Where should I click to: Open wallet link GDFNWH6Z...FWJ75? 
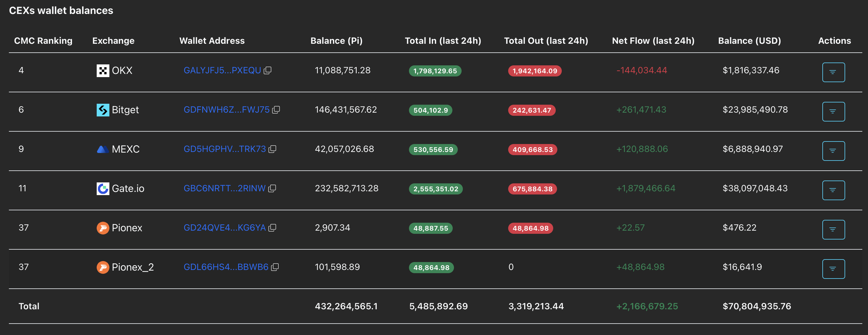click(x=226, y=109)
